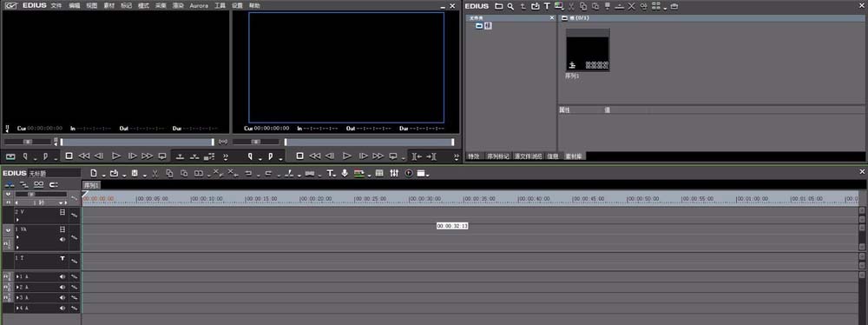The image size is (868, 325).
Task: Expand the player window extra controls chevron
Action: (226, 157)
